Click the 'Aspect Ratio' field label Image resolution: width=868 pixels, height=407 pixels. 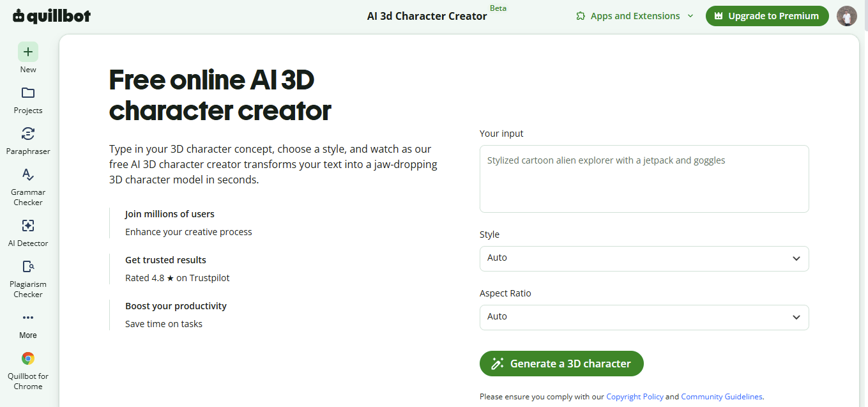pos(505,293)
